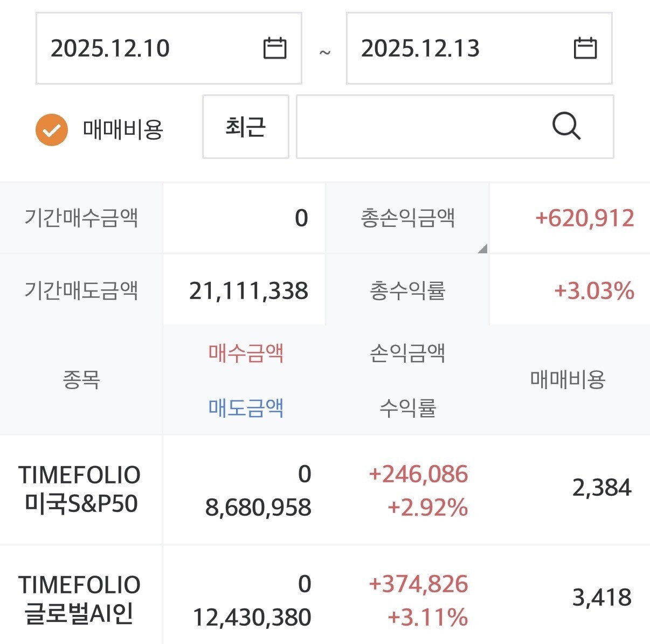Click the 매도금액 column header
This screenshot has width=650, height=644.
(x=246, y=407)
